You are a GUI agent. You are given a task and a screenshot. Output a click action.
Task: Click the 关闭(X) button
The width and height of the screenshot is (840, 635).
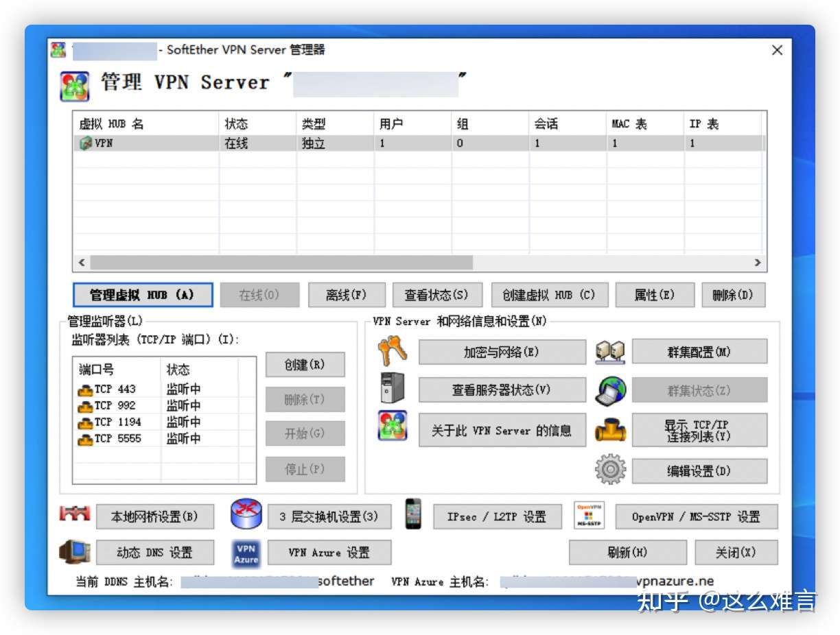[736, 553]
